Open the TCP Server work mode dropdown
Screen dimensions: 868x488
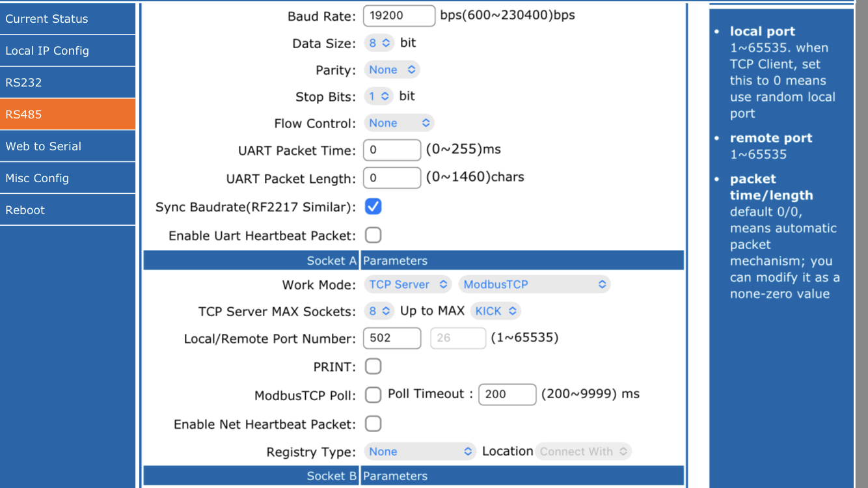[407, 284]
